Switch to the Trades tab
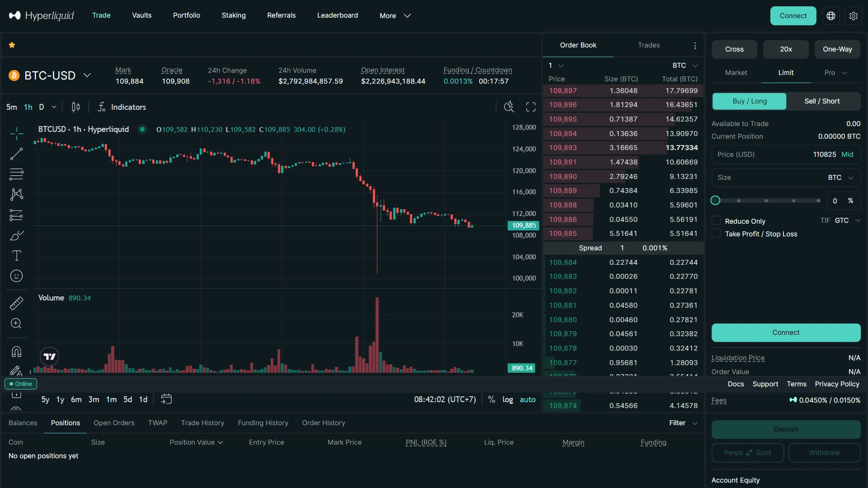 (649, 45)
